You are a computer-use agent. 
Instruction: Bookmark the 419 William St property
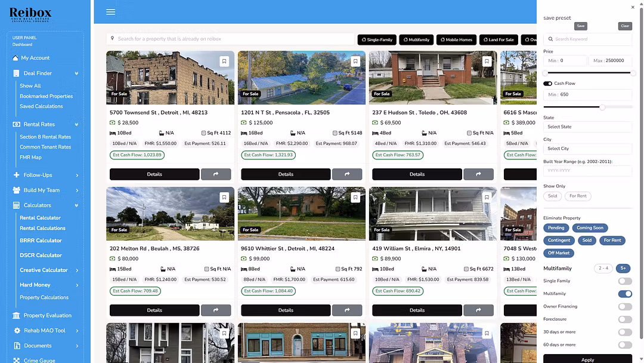point(487,197)
